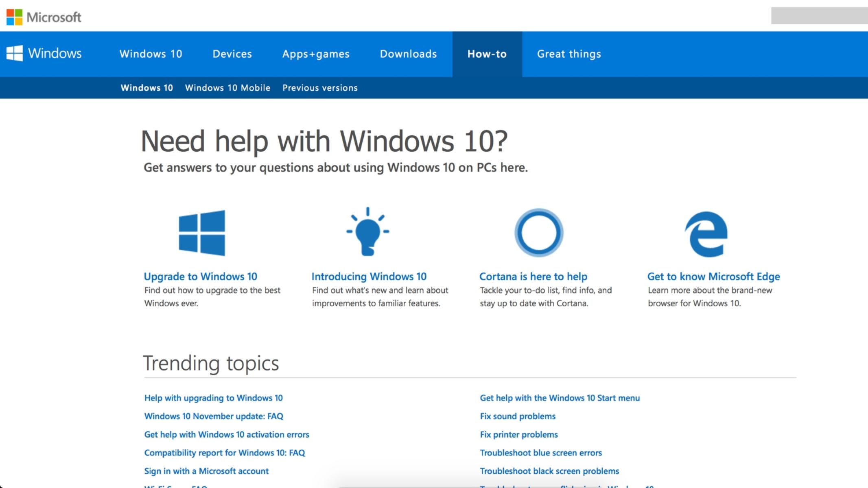Screen dimensions: 868x488
Task: Open 'Help with upgrading to Windows 10'
Action: tap(214, 398)
